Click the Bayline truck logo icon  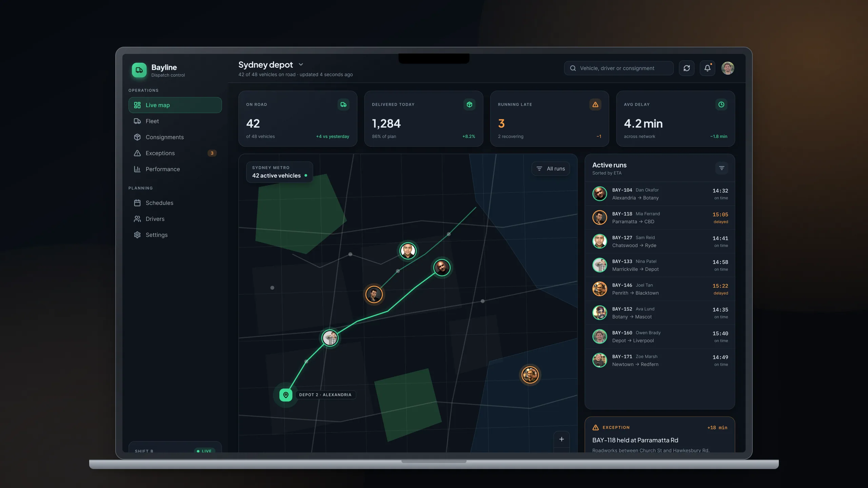tap(139, 70)
